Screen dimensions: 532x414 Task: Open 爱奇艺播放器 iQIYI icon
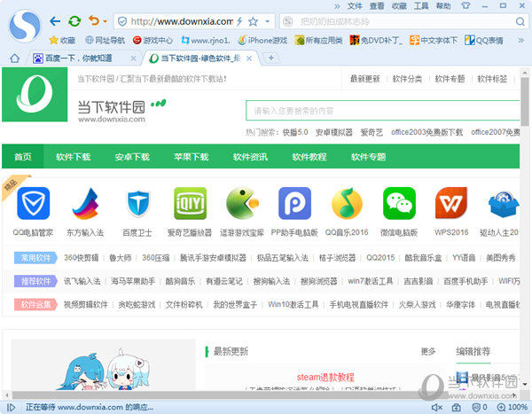pyautogui.click(x=190, y=203)
